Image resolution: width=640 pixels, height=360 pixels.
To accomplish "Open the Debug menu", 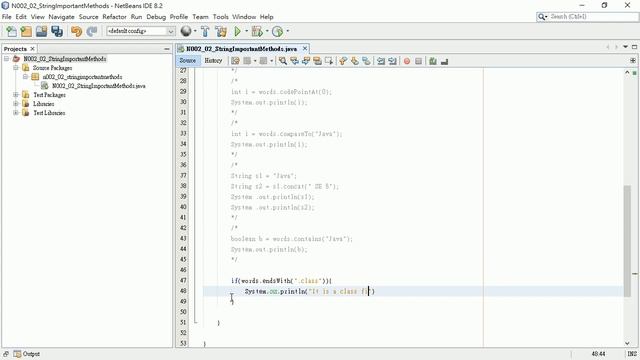I will [156, 17].
